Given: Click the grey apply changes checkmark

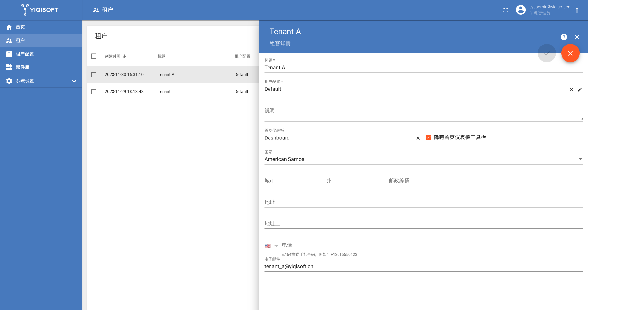Looking at the screenshot, I should (547, 53).
